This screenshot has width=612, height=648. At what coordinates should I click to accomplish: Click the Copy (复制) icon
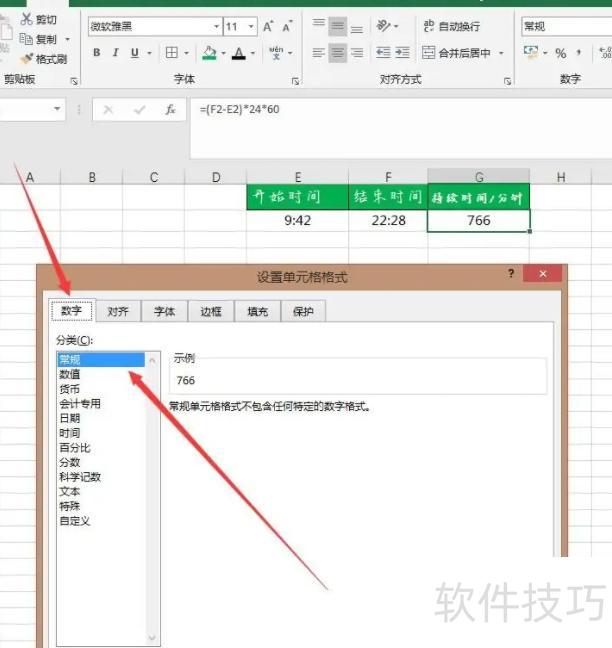26,39
